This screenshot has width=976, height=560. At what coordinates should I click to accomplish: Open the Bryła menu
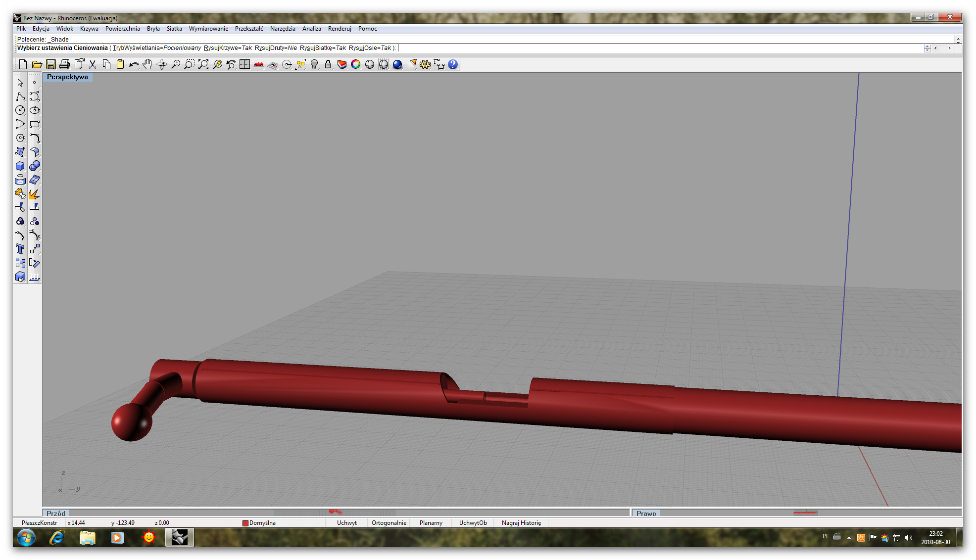[153, 29]
